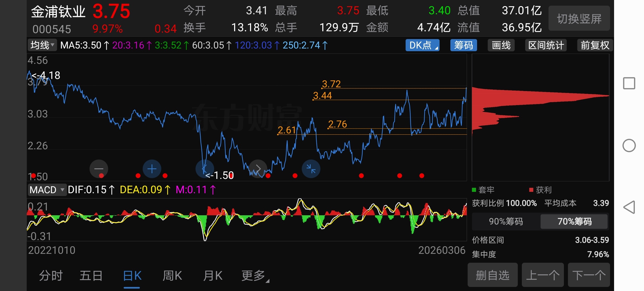Select the 90%筹码 option
644x291 pixels.
click(506, 221)
